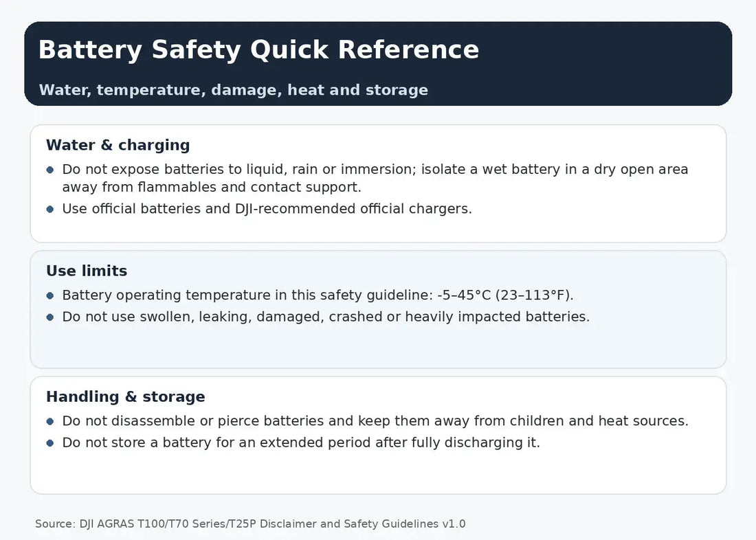Click the Use limits section heading
The height and width of the screenshot is (540, 756).
click(87, 271)
